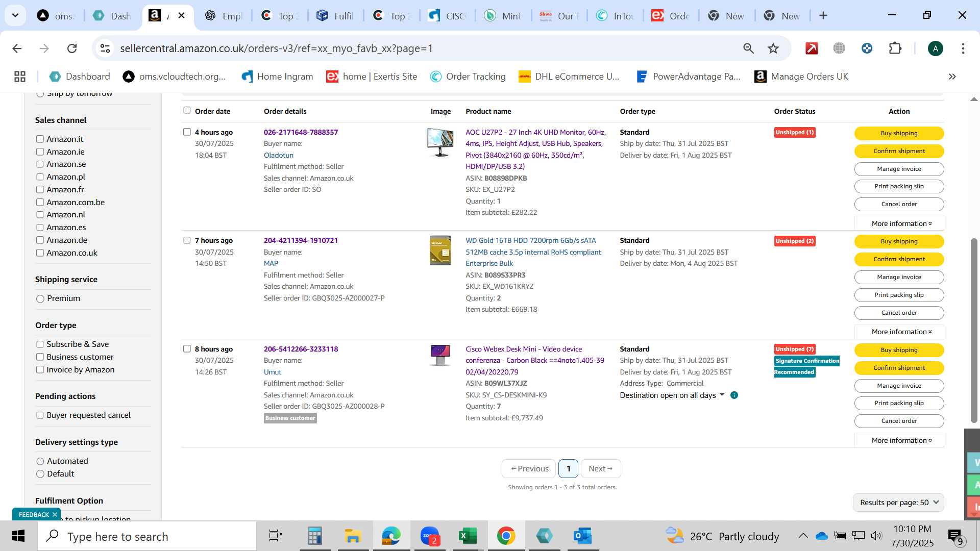Click the info icon beside Destination open on all days
This screenshot has height=551, width=980.
click(x=734, y=395)
